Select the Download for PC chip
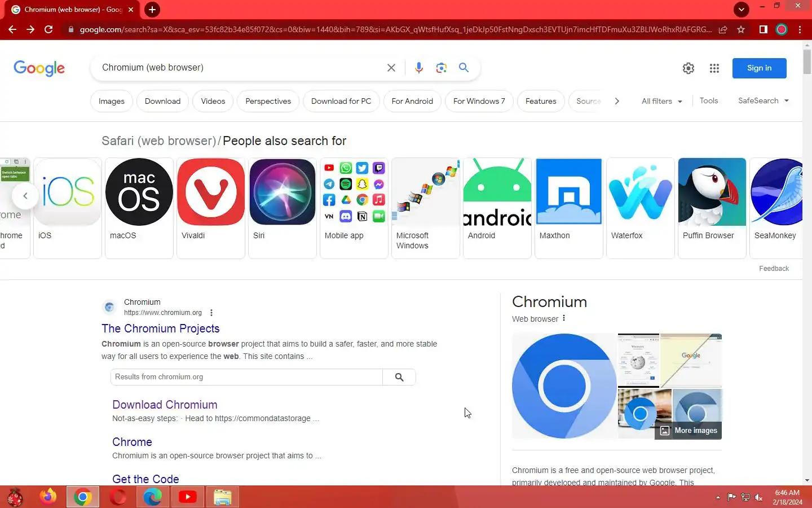The image size is (812, 508). point(341,101)
